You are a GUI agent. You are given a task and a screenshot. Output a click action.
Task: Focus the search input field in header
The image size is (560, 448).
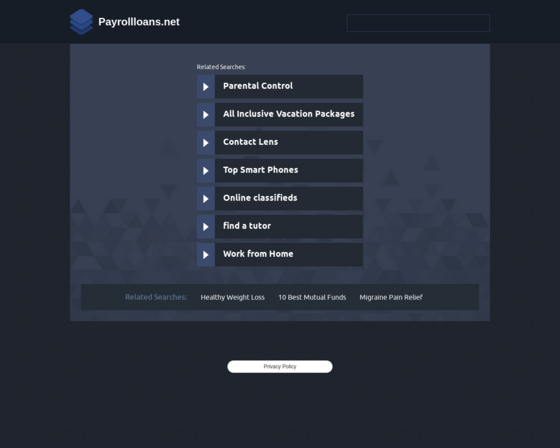tap(418, 23)
